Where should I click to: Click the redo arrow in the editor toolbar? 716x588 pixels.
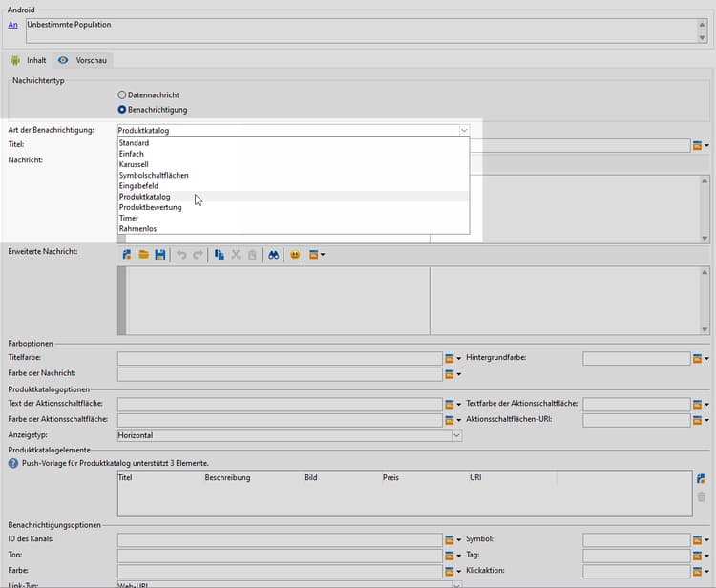198,255
